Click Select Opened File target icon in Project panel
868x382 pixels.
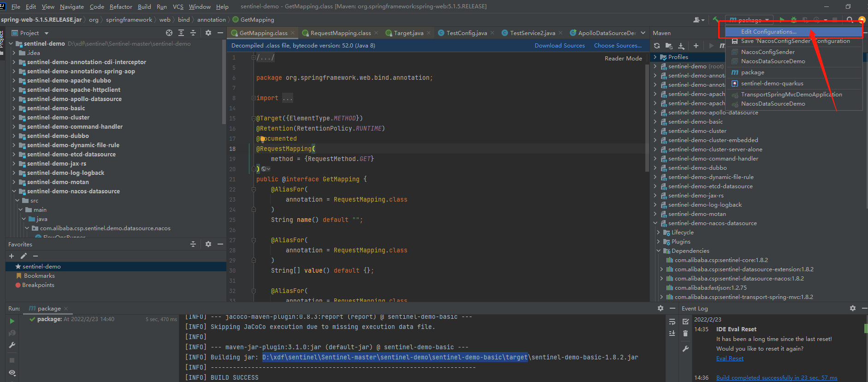point(169,33)
